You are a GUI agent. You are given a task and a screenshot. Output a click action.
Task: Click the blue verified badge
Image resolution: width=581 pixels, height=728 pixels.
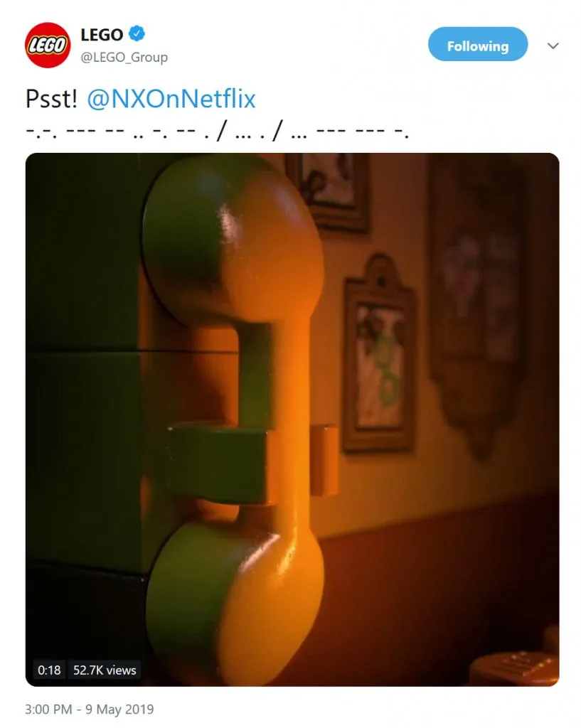point(137,33)
